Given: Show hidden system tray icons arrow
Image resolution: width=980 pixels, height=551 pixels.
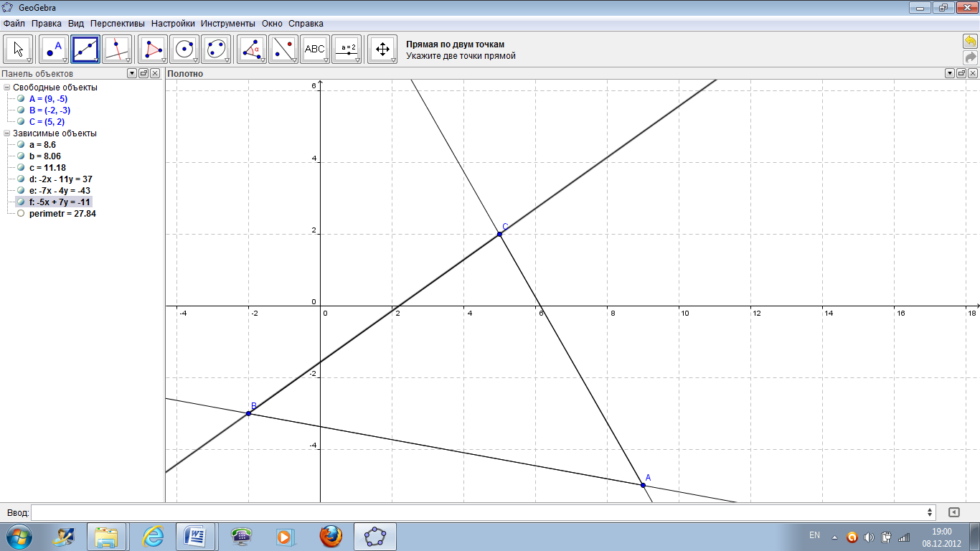Looking at the screenshot, I should point(834,537).
